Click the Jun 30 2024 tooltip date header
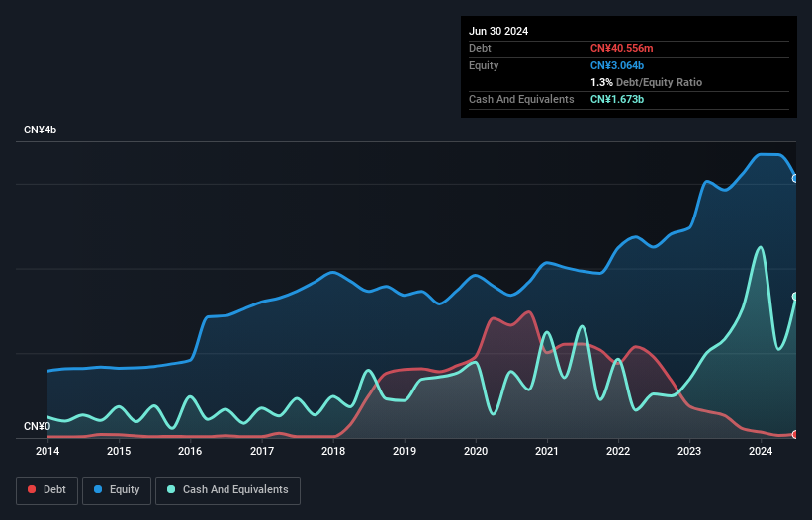812x520 pixels. 498,31
